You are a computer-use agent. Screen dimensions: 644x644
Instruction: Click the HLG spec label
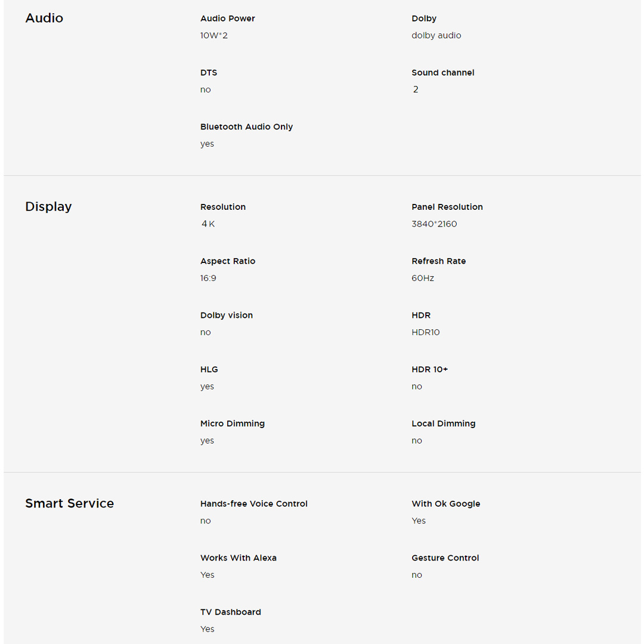tap(209, 370)
